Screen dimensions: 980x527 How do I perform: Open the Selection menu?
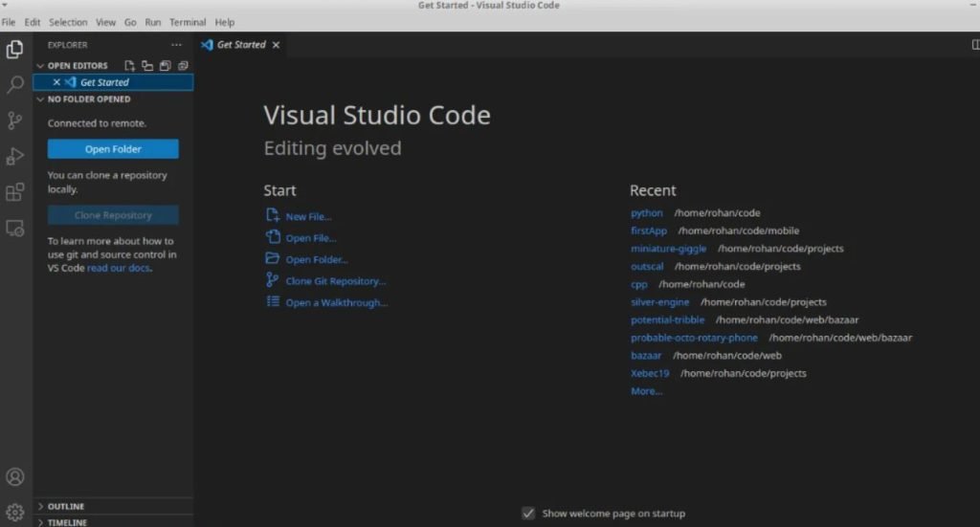pos(68,22)
